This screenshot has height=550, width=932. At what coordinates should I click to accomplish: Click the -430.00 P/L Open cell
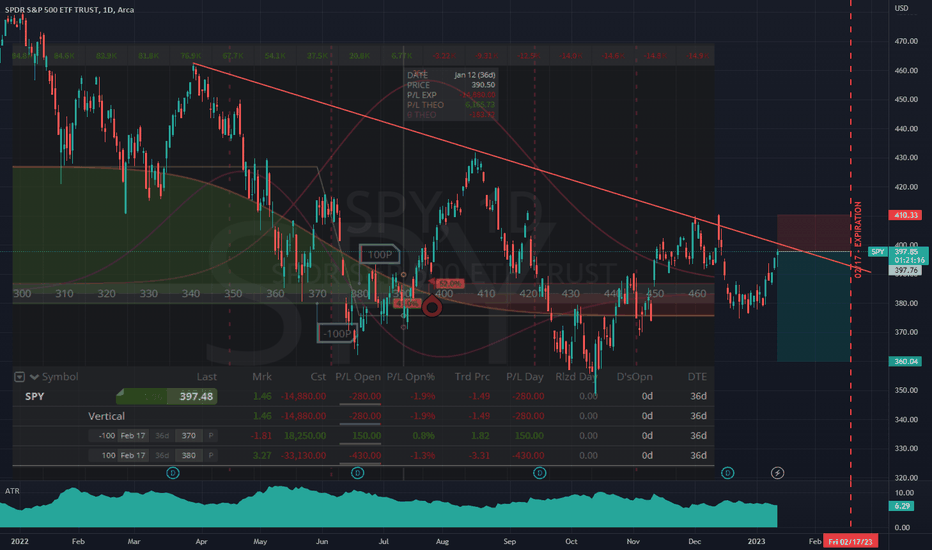pyautogui.click(x=365, y=455)
